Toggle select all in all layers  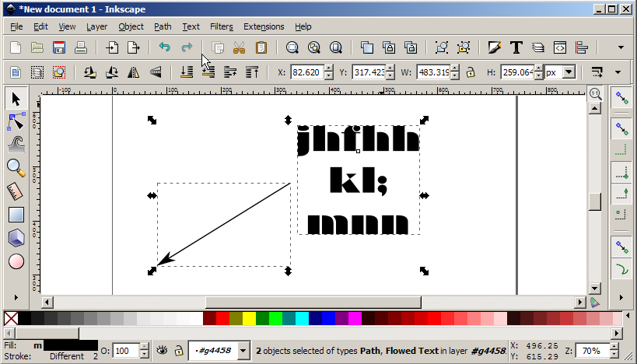coord(37,72)
